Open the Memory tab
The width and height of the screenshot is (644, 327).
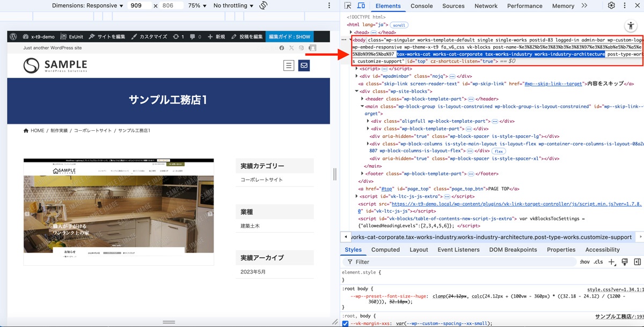pyautogui.click(x=563, y=6)
